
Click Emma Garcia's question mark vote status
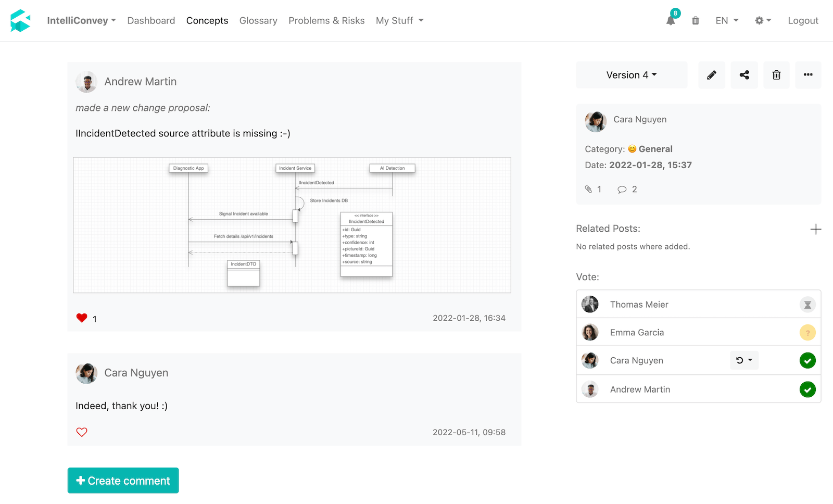pyautogui.click(x=807, y=333)
